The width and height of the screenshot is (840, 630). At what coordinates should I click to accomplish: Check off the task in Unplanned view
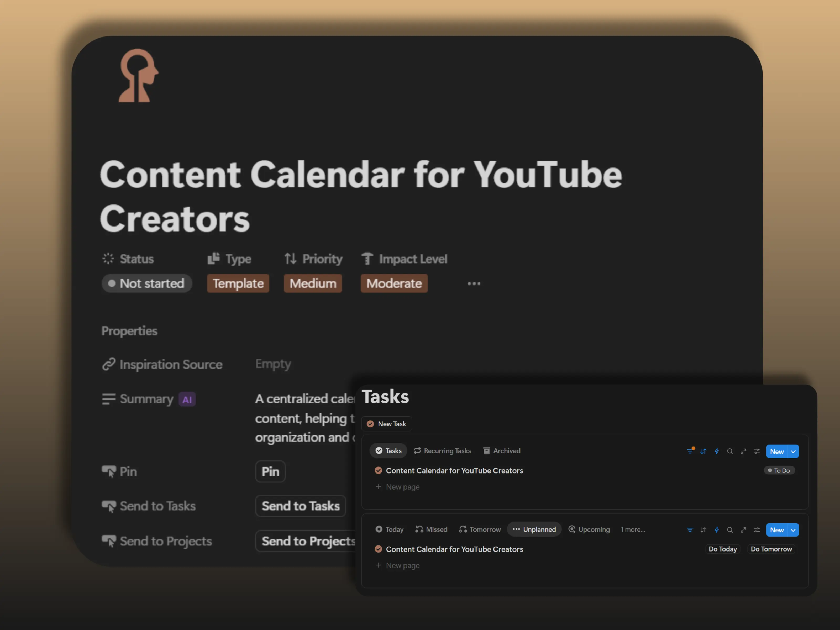(x=378, y=549)
